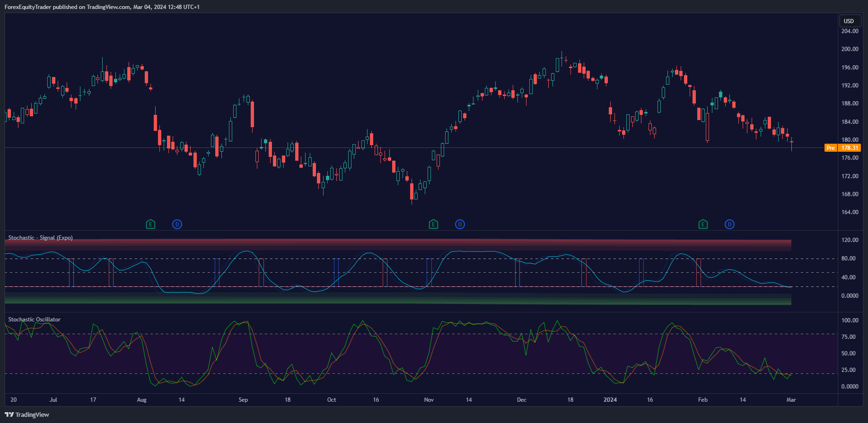Click the Aug label on time axis
Screen dimensions: 868x423
[x=141, y=400]
